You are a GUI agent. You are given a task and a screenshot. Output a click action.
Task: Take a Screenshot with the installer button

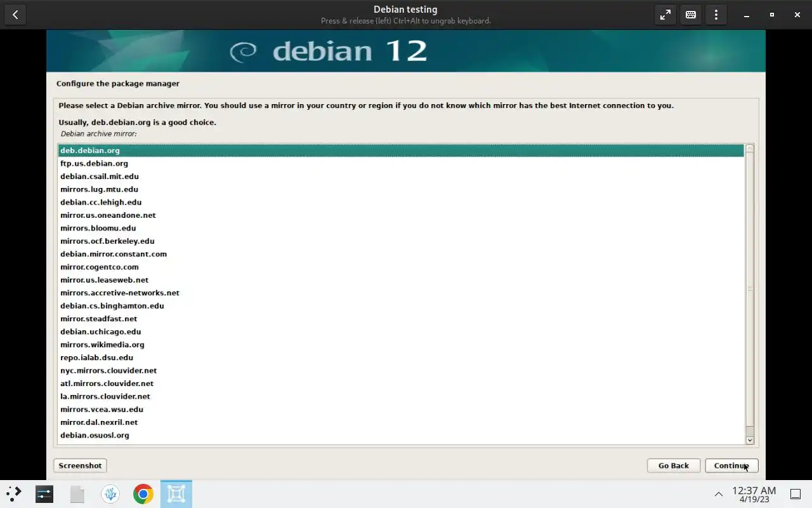[x=80, y=465]
